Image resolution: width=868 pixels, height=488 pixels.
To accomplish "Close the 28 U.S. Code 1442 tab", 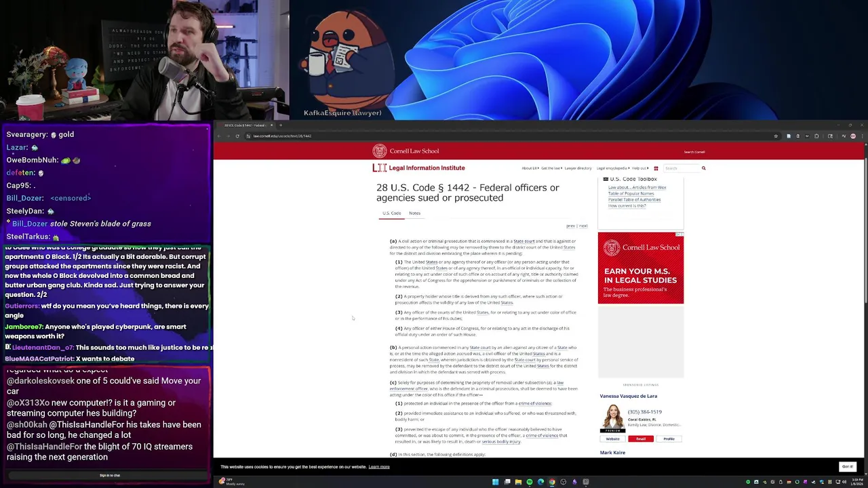I will pos(271,125).
